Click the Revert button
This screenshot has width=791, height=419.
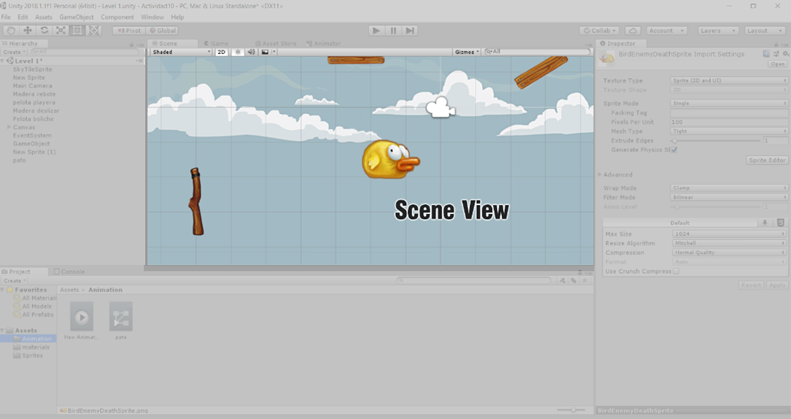tap(751, 285)
